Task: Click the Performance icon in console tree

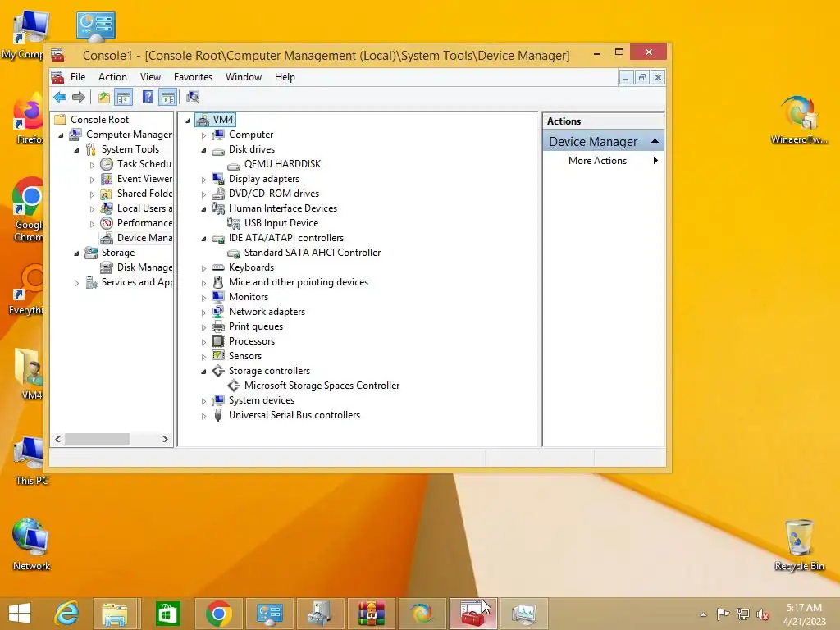Action: coord(107,223)
